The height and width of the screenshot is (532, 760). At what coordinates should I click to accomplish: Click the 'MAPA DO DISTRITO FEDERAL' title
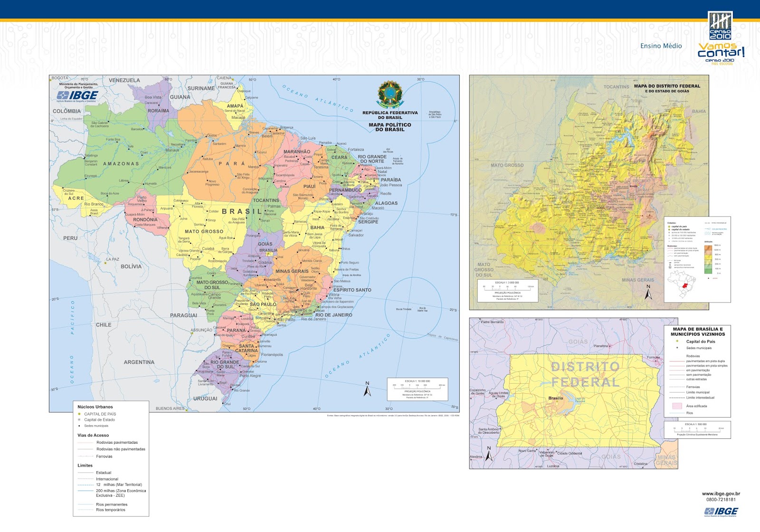[x=667, y=86]
